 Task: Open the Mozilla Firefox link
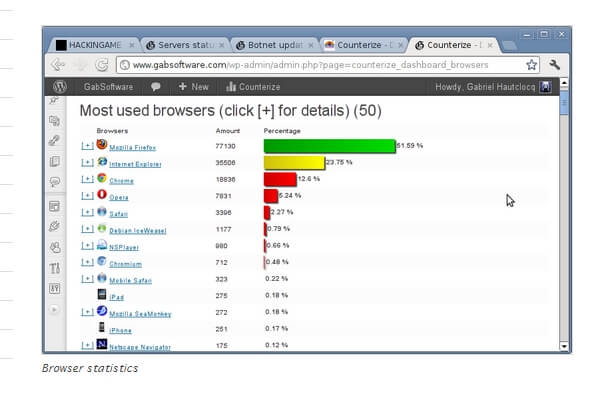[x=132, y=147]
